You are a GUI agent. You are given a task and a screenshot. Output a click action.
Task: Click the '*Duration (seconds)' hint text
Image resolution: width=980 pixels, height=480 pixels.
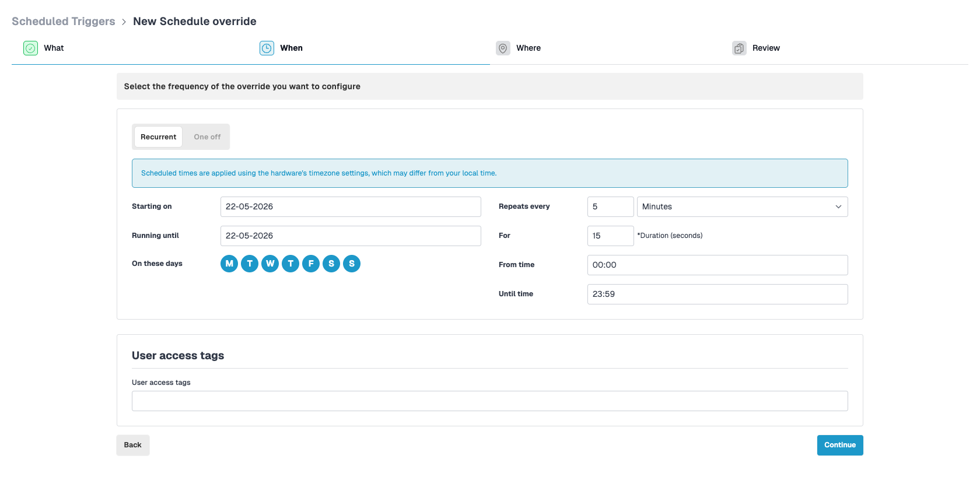coord(670,236)
